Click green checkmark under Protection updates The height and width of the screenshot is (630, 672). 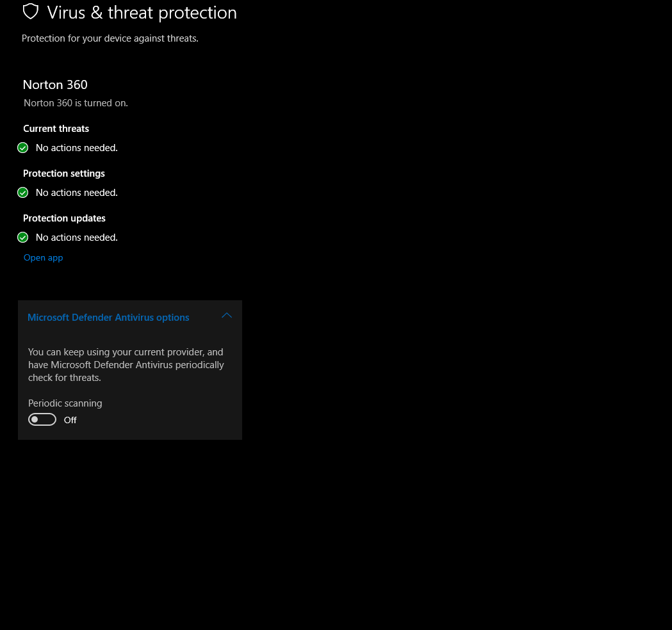pos(22,238)
